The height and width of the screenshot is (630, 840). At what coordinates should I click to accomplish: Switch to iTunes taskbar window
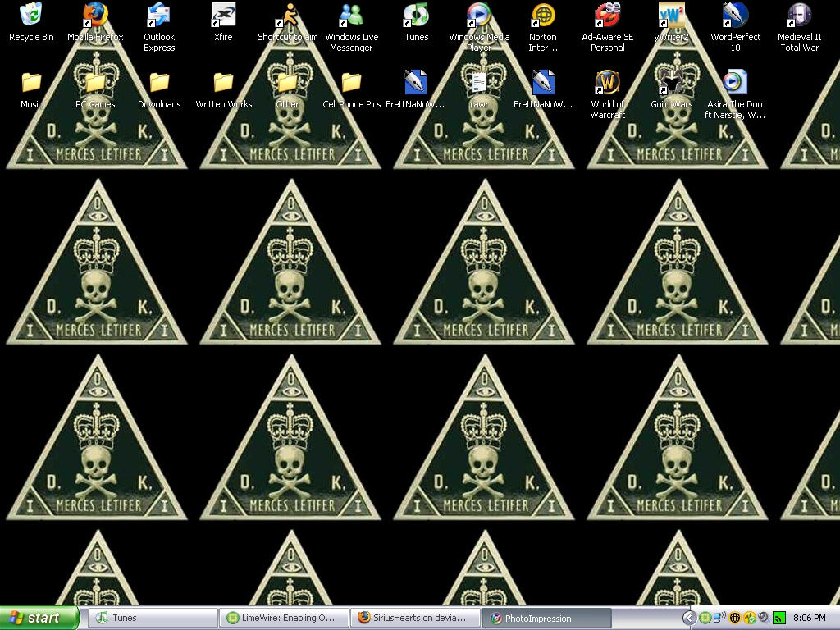pos(152,618)
